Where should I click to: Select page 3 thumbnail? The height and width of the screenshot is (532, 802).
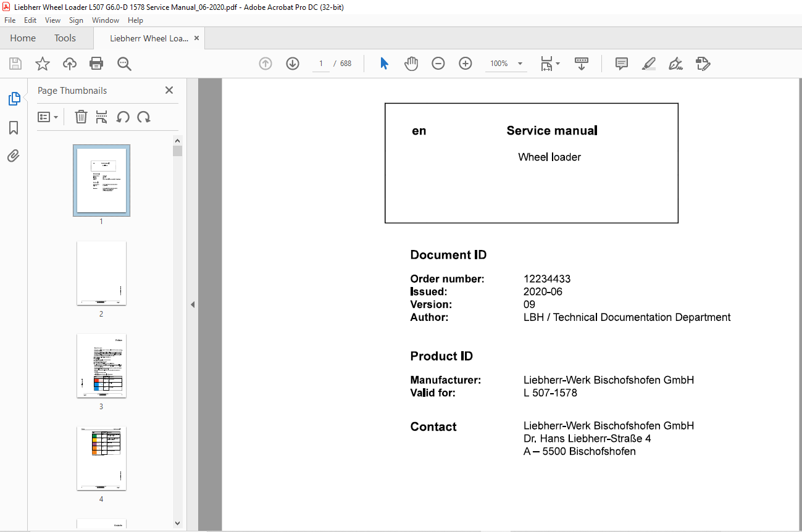tap(101, 365)
